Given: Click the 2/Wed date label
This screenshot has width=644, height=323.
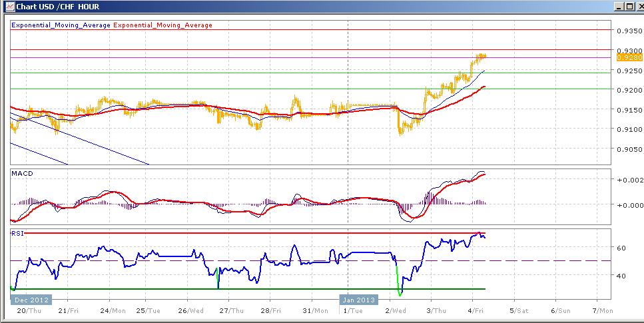Looking at the screenshot, I should tap(396, 310).
